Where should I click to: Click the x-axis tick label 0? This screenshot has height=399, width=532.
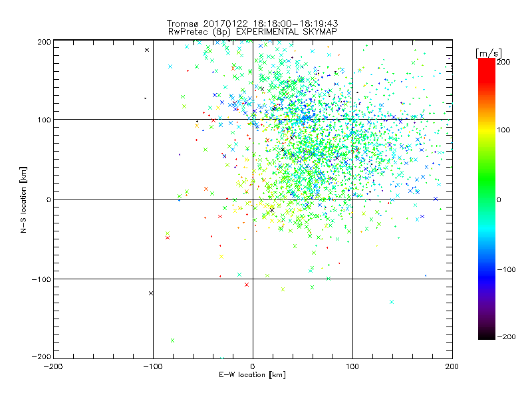(253, 366)
